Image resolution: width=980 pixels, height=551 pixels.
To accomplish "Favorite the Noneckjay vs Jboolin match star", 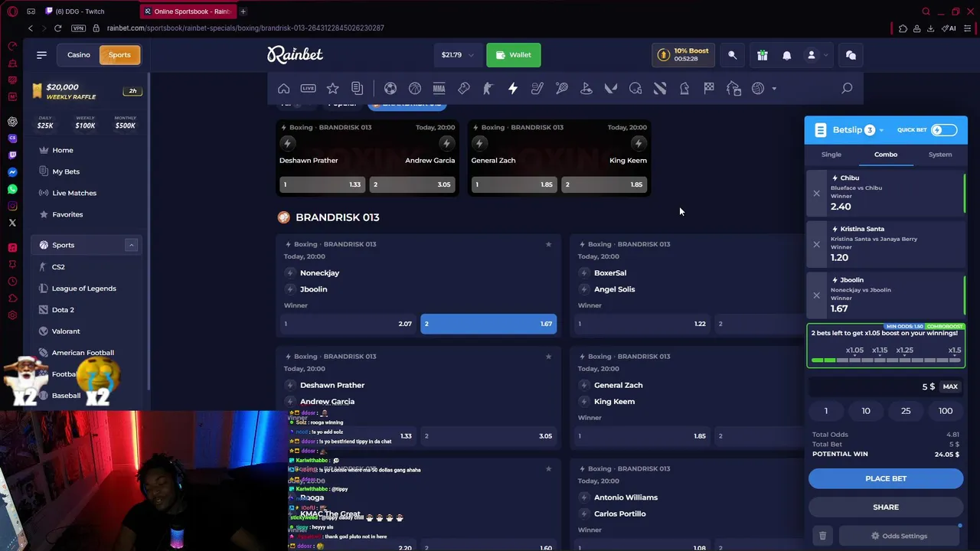I will pyautogui.click(x=548, y=244).
